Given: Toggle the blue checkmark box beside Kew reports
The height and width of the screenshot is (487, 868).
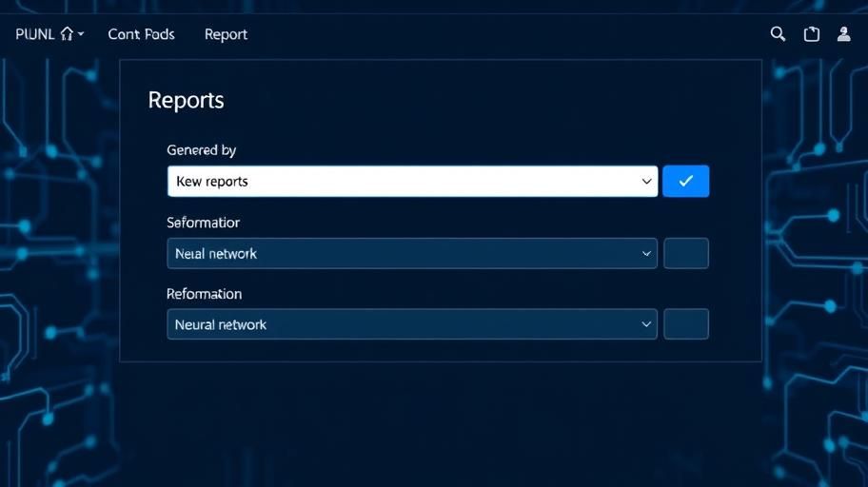Looking at the screenshot, I should [685, 181].
